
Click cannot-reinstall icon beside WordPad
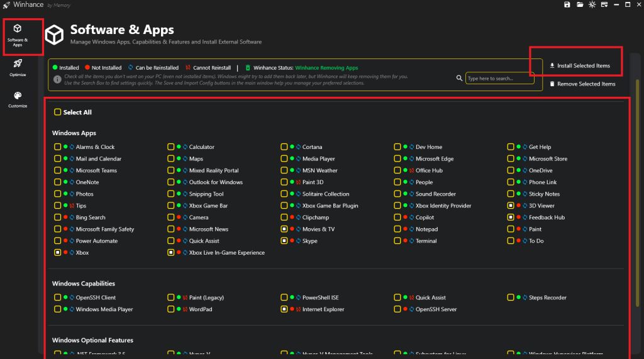pyautogui.click(x=186, y=309)
